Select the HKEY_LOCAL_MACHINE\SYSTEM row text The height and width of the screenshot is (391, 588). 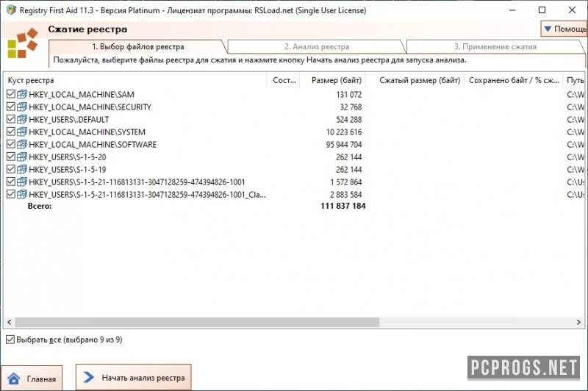pos(87,132)
